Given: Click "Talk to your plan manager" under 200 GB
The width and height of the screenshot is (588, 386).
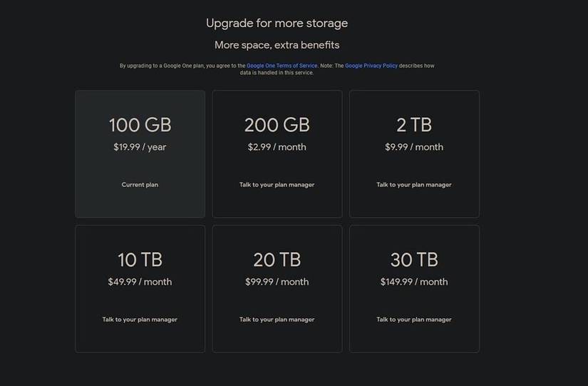Looking at the screenshot, I should coord(277,185).
